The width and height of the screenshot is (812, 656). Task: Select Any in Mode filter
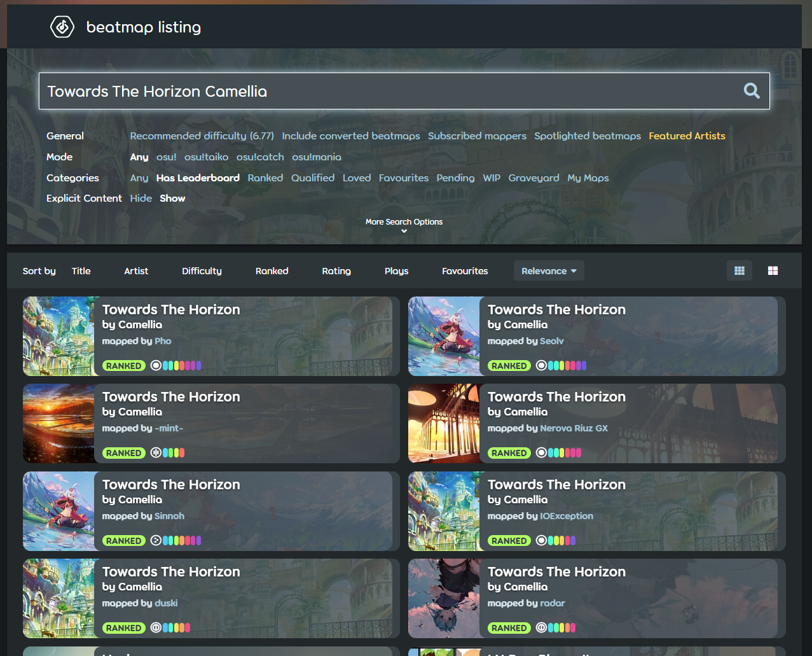(x=139, y=157)
